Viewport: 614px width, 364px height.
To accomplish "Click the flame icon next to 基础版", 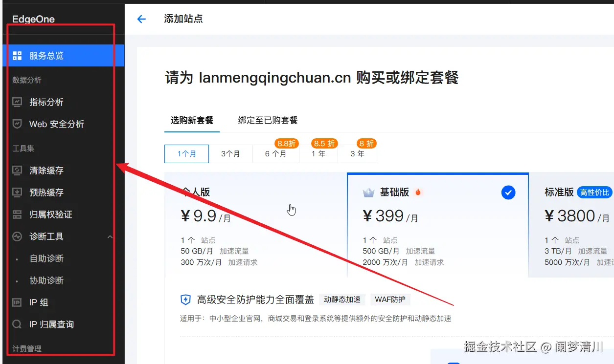I will point(418,192).
